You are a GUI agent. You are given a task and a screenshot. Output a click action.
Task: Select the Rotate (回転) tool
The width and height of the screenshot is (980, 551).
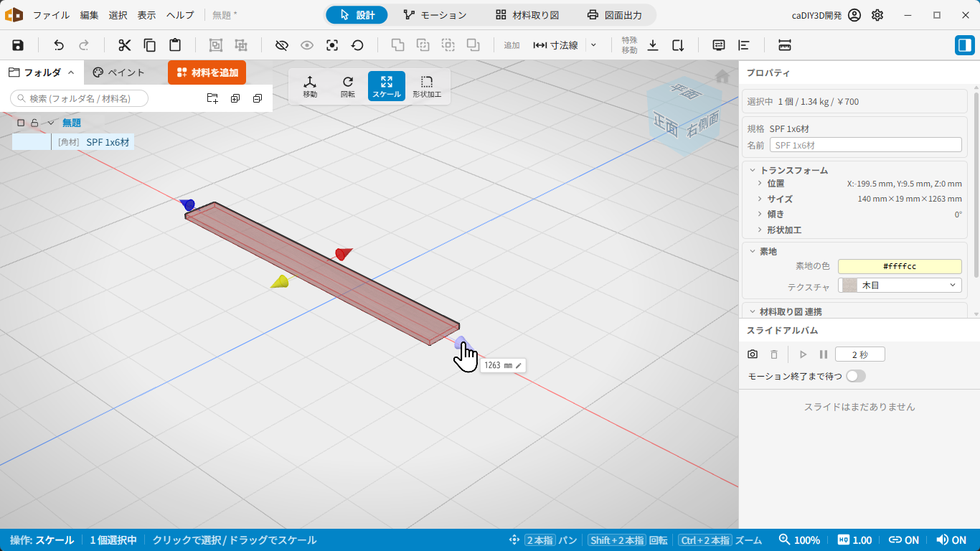[x=348, y=86]
